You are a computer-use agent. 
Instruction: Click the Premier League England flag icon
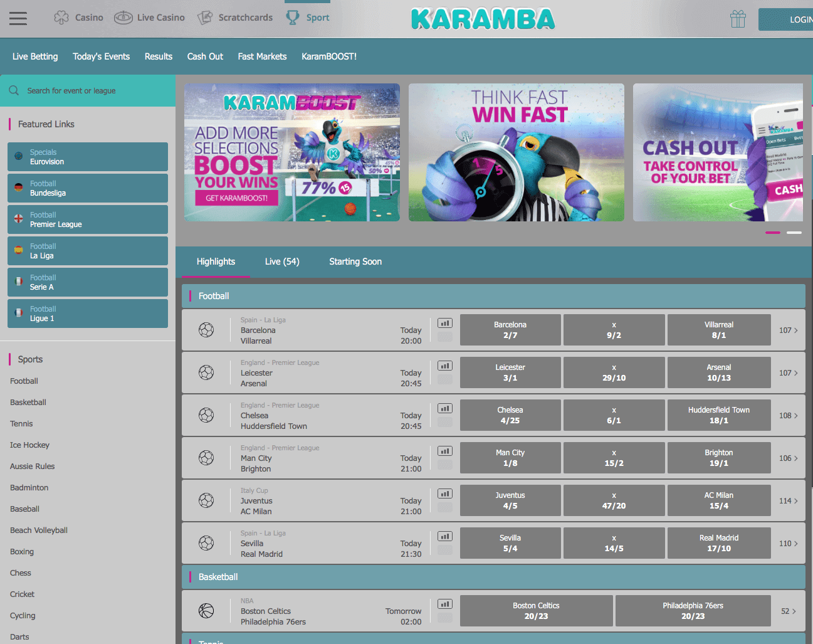click(18, 218)
